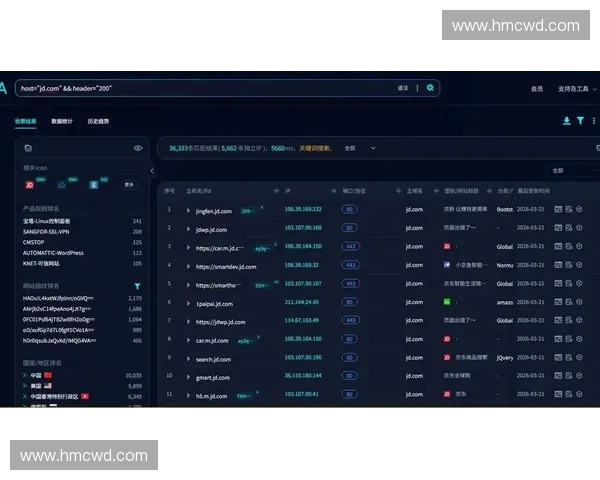Click the green favicon in the 1paipai.jd.com row
Screen dimensions: 600x480
[447, 302]
